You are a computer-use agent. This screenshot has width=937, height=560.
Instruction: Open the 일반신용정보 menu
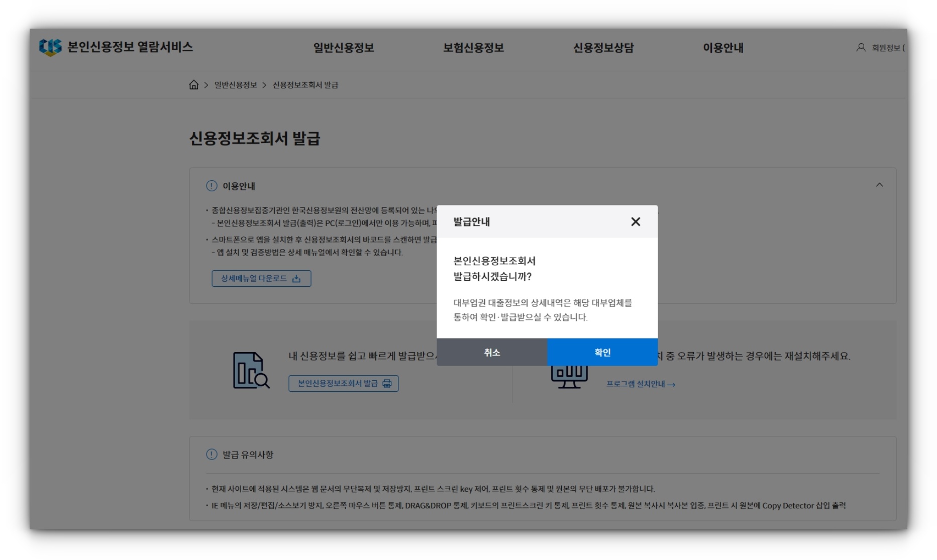coord(344,48)
